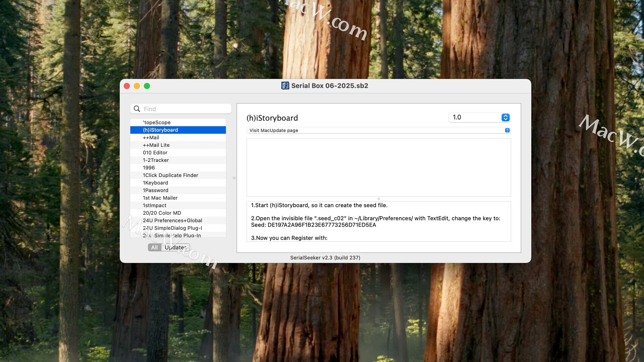Viewport: 644px width, 362px height.
Task: Zoom the window with the green button
Action: click(x=147, y=86)
